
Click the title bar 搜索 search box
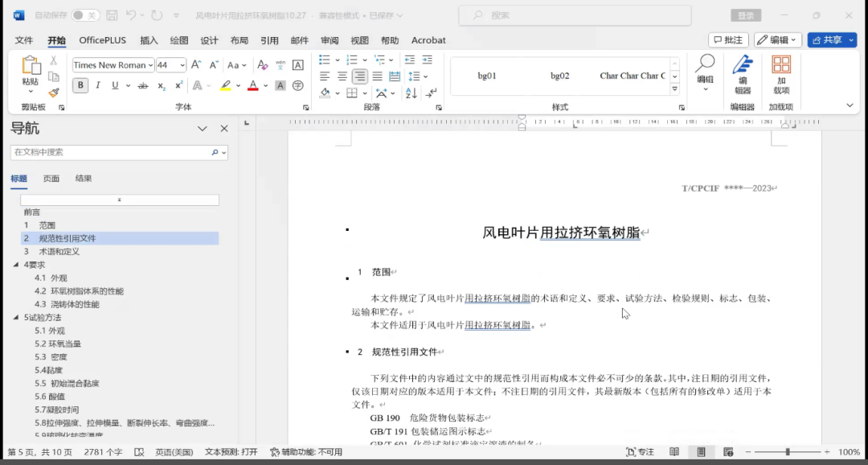click(x=575, y=15)
